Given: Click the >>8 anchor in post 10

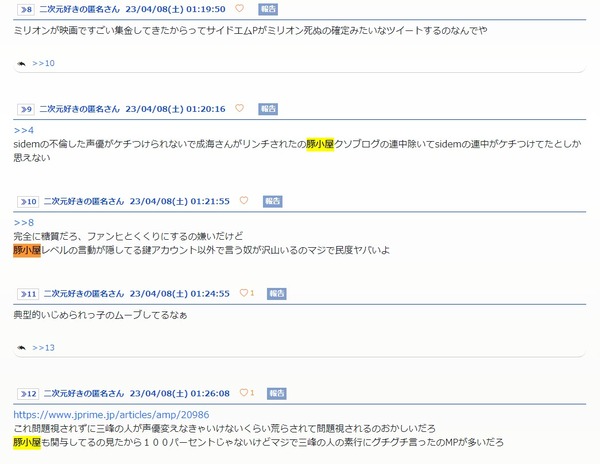Looking at the screenshot, I should click(24, 223).
